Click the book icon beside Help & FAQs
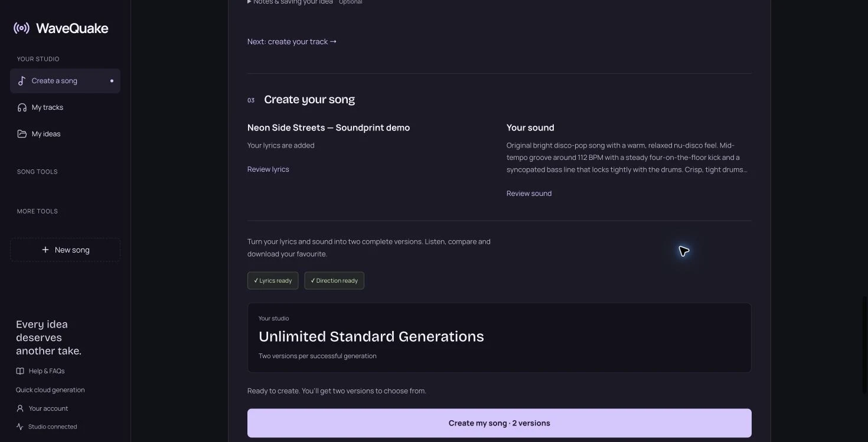This screenshot has width=868, height=442. click(20, 371)
